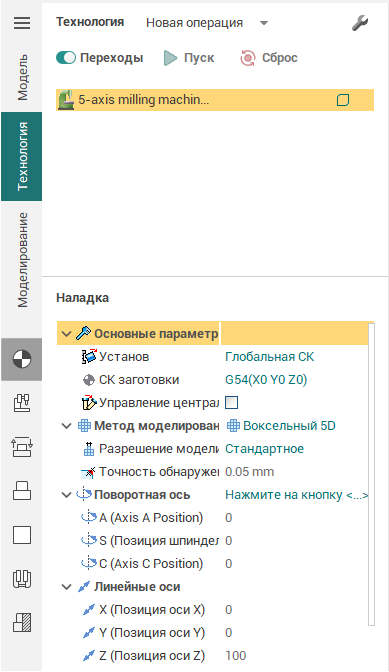
Task: Open the machine tool sidebar icon
Action: [x=22, y=403]
